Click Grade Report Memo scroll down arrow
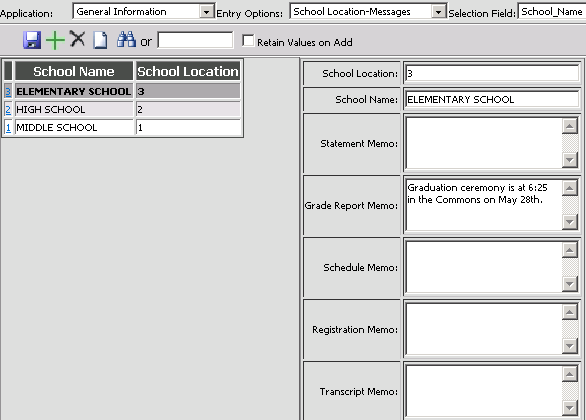This screenshot has height=420, width=586. (x=570, y=222)
